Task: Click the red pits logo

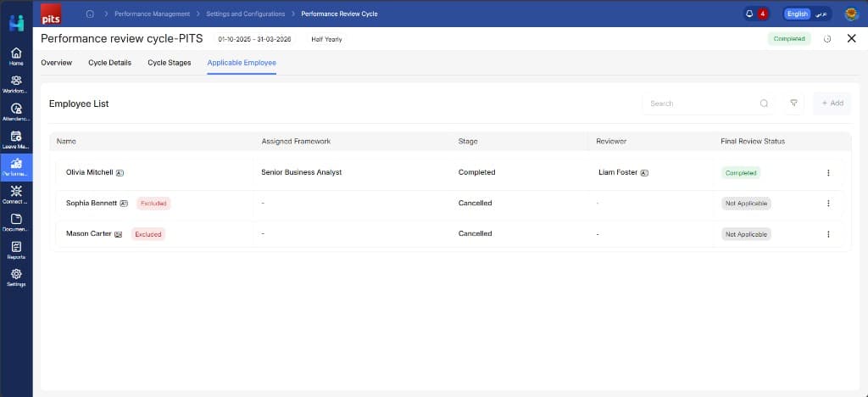Action: (51, 14)
